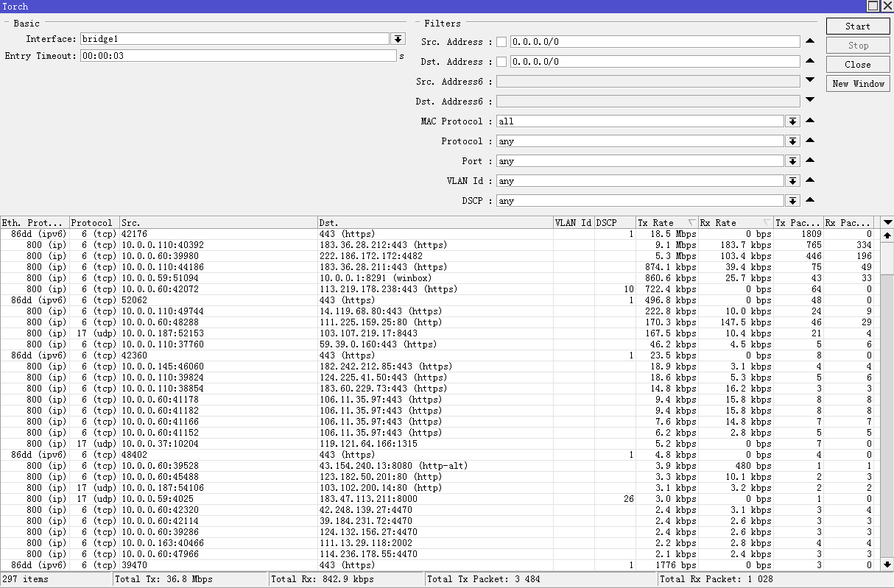Enable the Dst. Address filter checkbox
The width and height of the screenshot is (894, 588).
click(501, 61)
